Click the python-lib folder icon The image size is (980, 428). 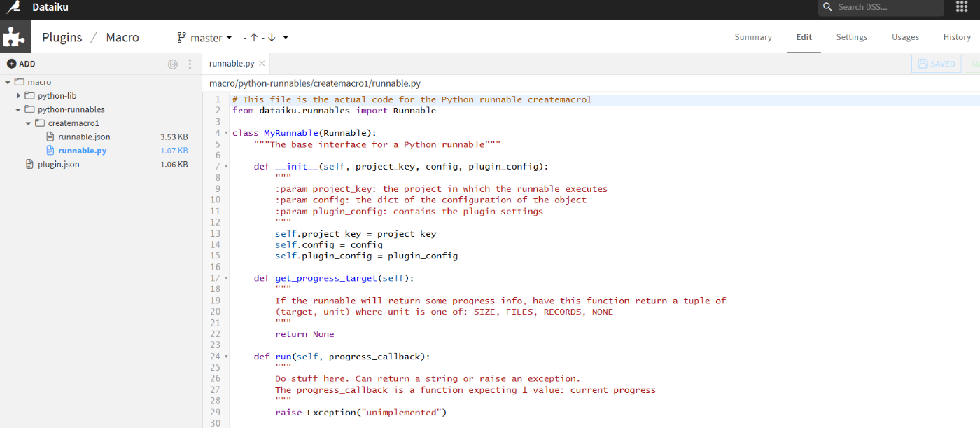[x=29, y=95]
